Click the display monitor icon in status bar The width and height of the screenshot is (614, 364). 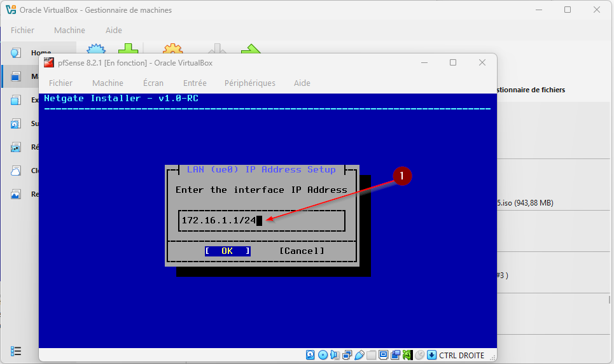click(383, 355)
